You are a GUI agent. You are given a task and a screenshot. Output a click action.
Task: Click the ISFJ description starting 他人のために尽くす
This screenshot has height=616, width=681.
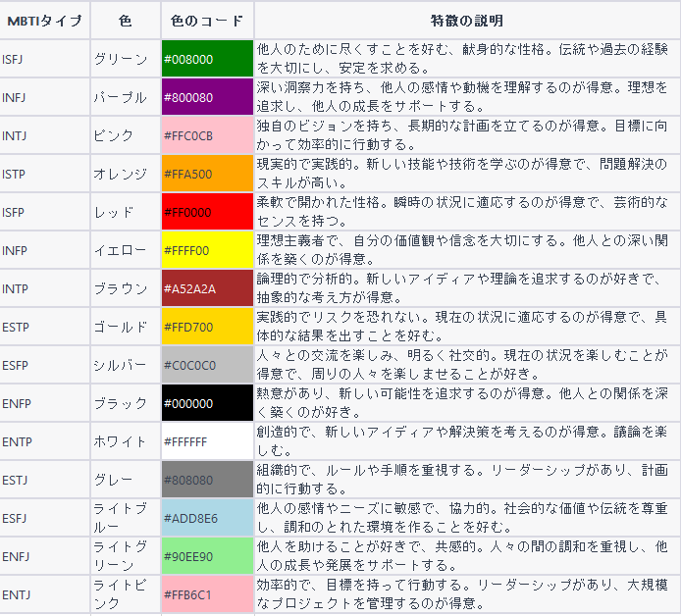click(x=467, y=59)
